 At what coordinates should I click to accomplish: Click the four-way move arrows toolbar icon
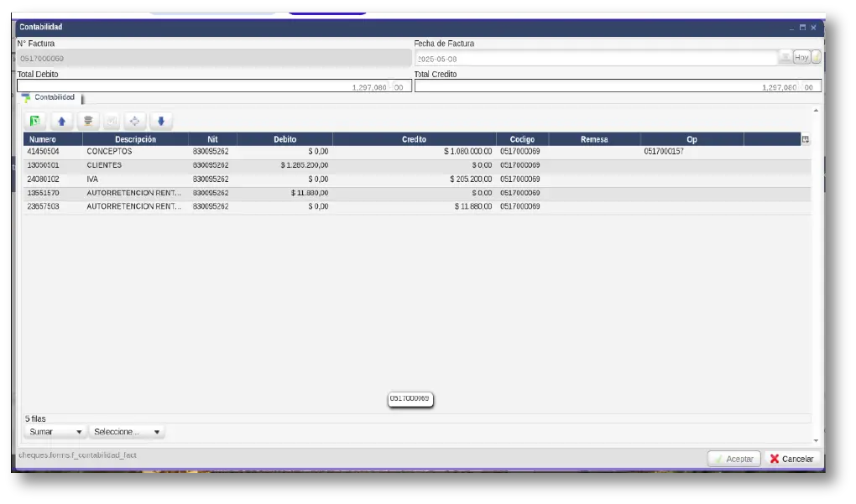[135, 121]
